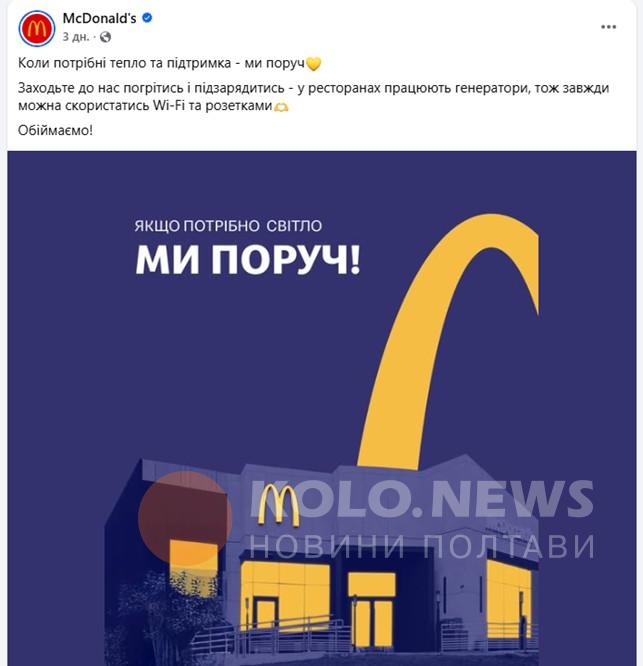Click the small golden M logo on the building
The image size is (643, 666).
click(279, 505)
